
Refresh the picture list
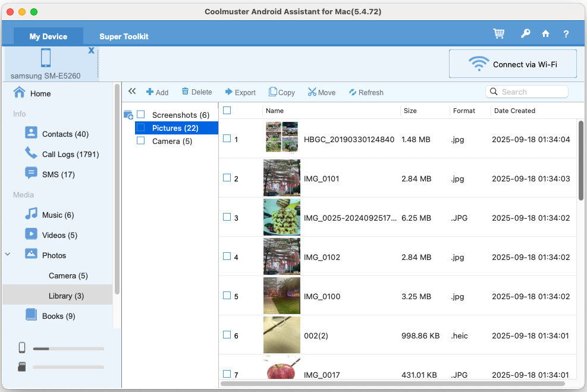[x=366, y=92]
